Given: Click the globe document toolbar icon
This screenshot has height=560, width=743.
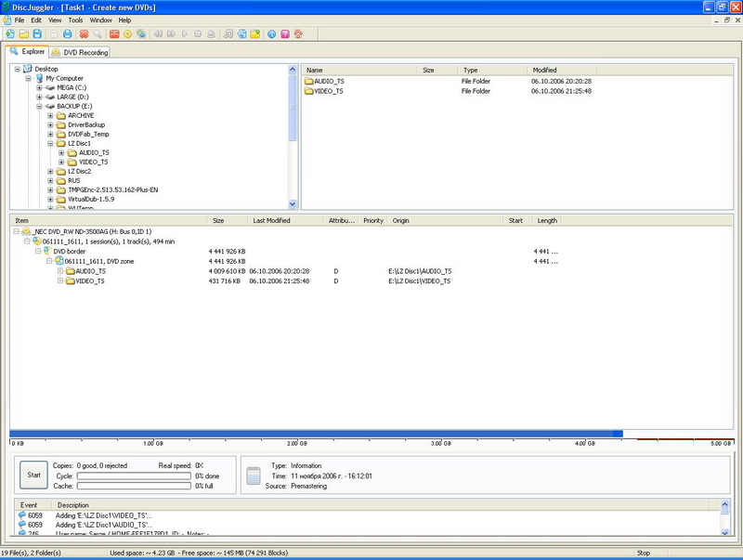Looking at the screenshot, I should (241, 34).
